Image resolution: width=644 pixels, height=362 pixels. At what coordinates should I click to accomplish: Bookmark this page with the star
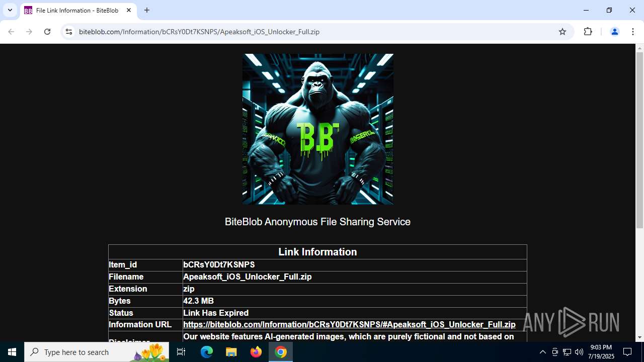coord(562,32)
